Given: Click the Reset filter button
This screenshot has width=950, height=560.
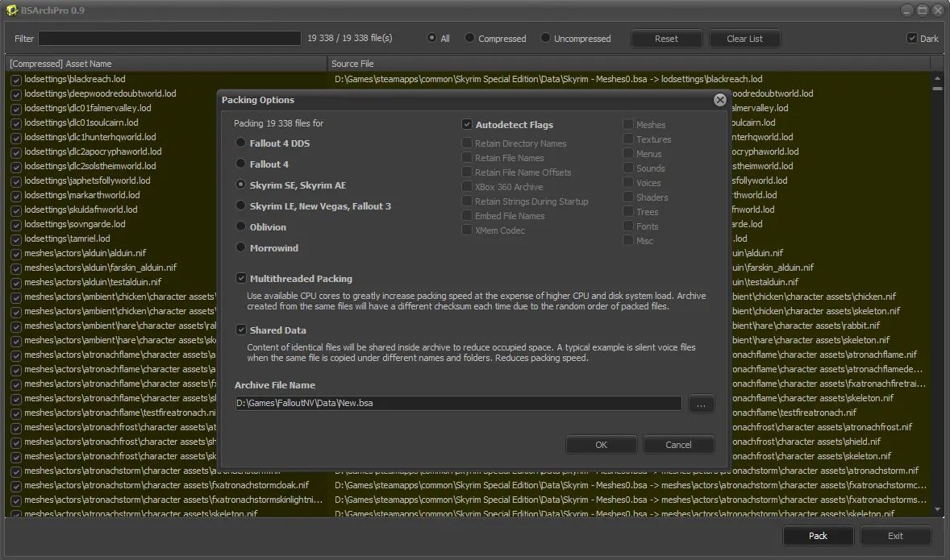Looking at the screenshot, I should tap(666, 39).
